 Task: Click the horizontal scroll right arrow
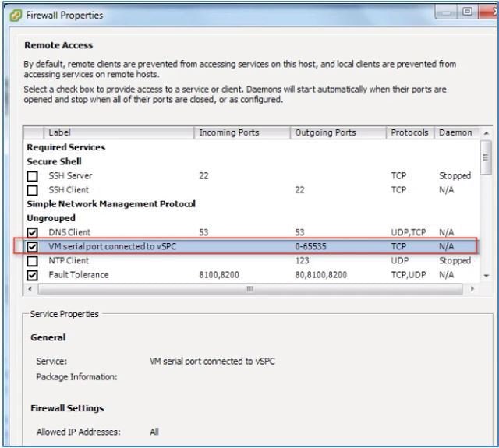coord(472,289)
